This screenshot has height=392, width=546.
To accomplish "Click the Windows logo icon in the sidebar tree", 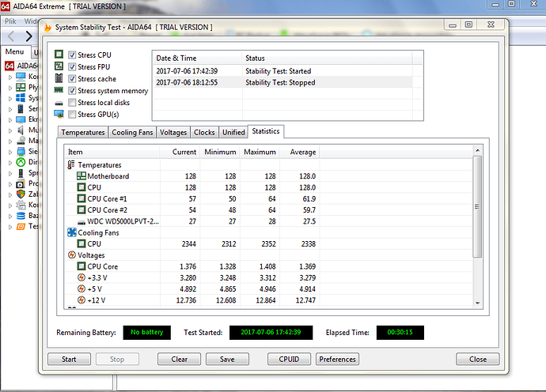I will tap(21, 98).
